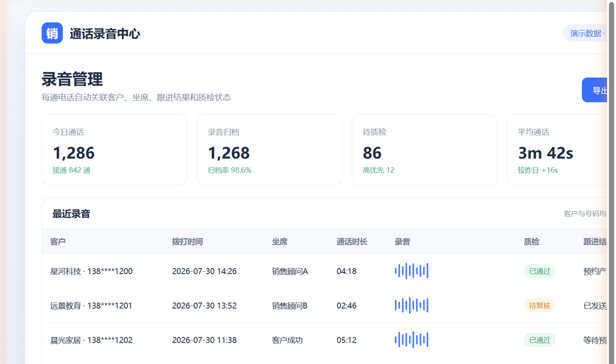Play the waveform recording for 晨光家居

coord(411,339)
